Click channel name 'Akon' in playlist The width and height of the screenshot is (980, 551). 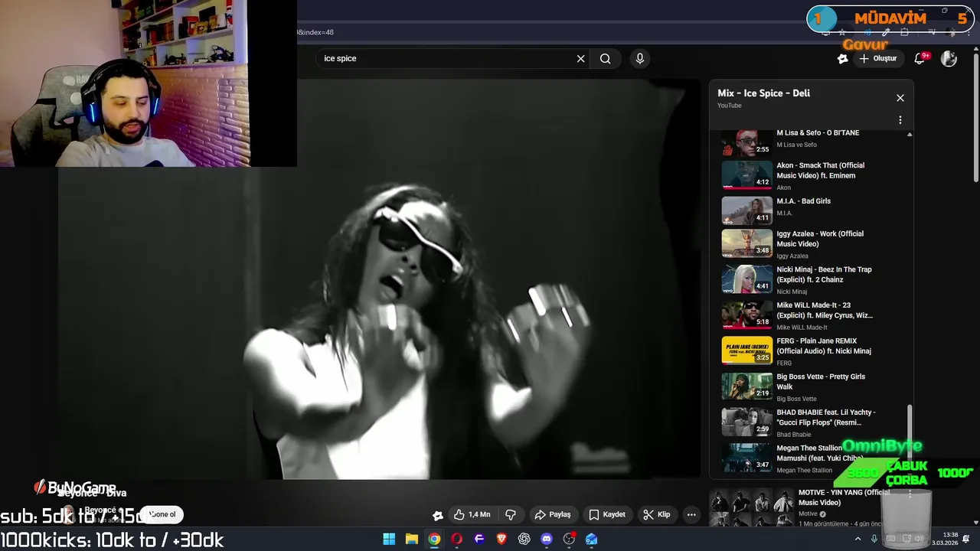(784, 187)
